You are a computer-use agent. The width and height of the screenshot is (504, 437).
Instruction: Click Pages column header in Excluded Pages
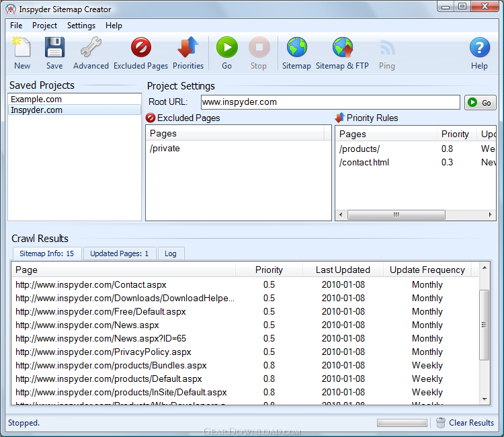235,133
